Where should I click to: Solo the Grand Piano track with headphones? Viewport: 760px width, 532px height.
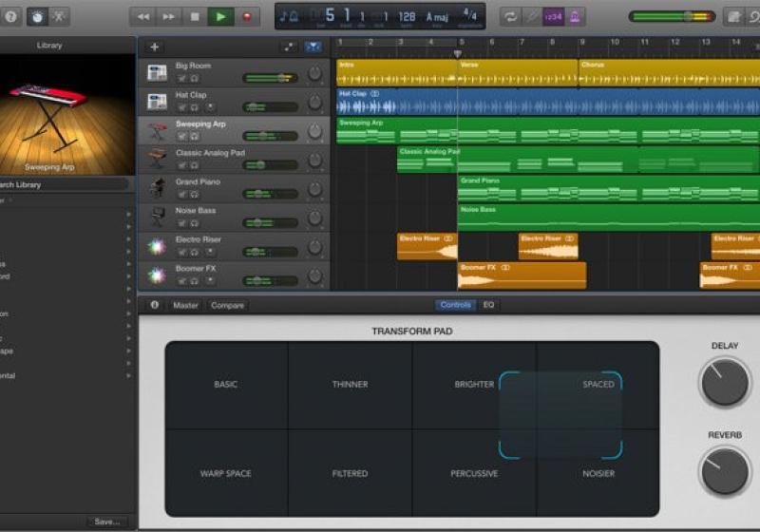tap(194, 194)
